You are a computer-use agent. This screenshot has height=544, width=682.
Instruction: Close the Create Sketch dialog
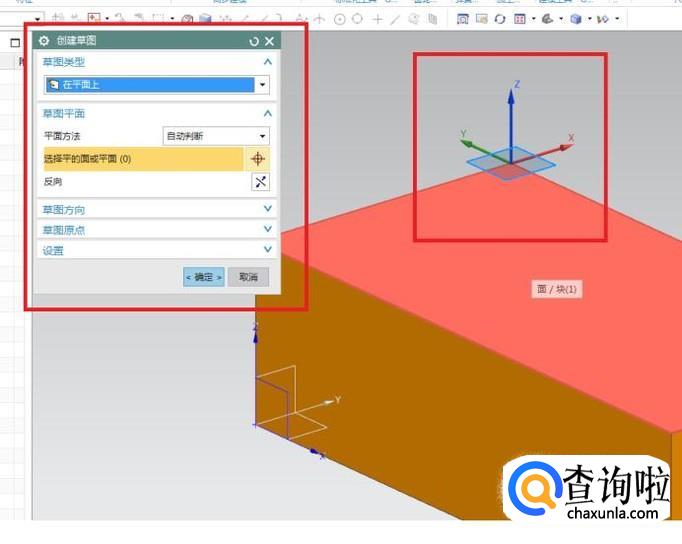[269, 41]
